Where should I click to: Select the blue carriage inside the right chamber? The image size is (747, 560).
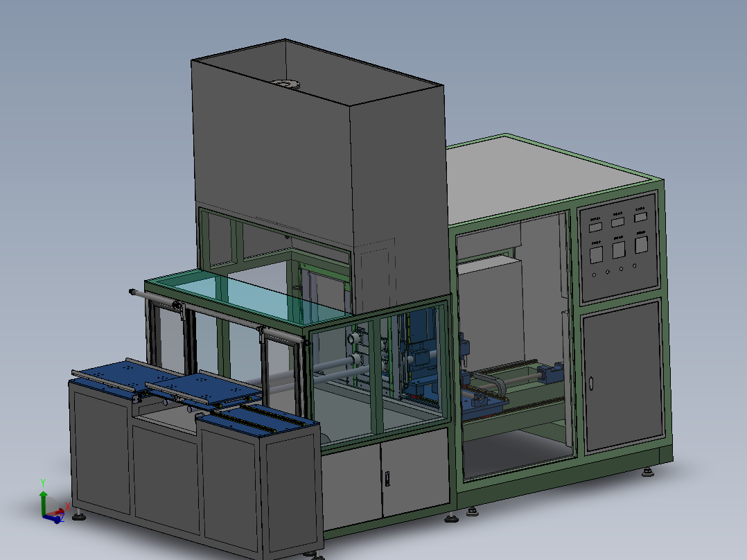click(x=484, y=405)
